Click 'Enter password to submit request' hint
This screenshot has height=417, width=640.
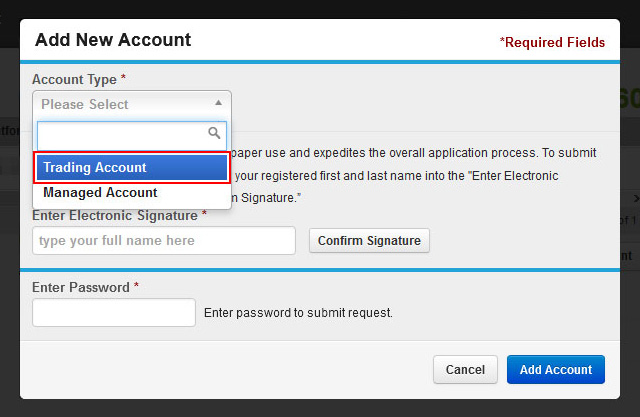click(x=298, y=313)
